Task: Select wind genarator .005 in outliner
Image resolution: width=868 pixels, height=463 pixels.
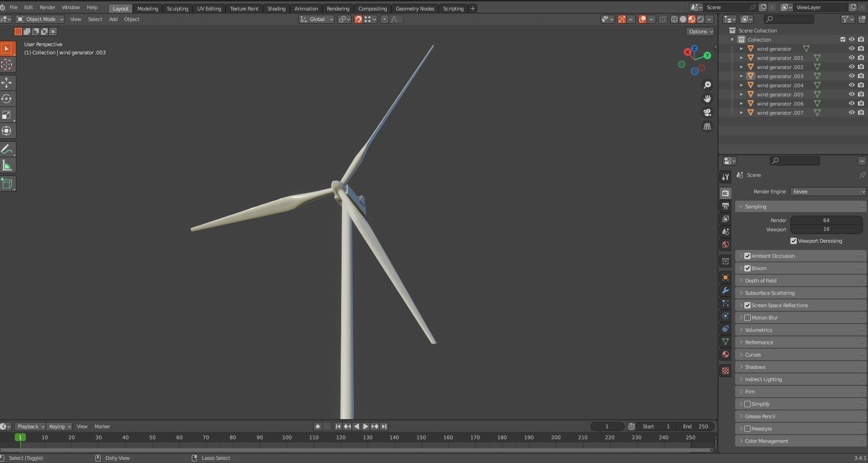Action: coord(780,95)
